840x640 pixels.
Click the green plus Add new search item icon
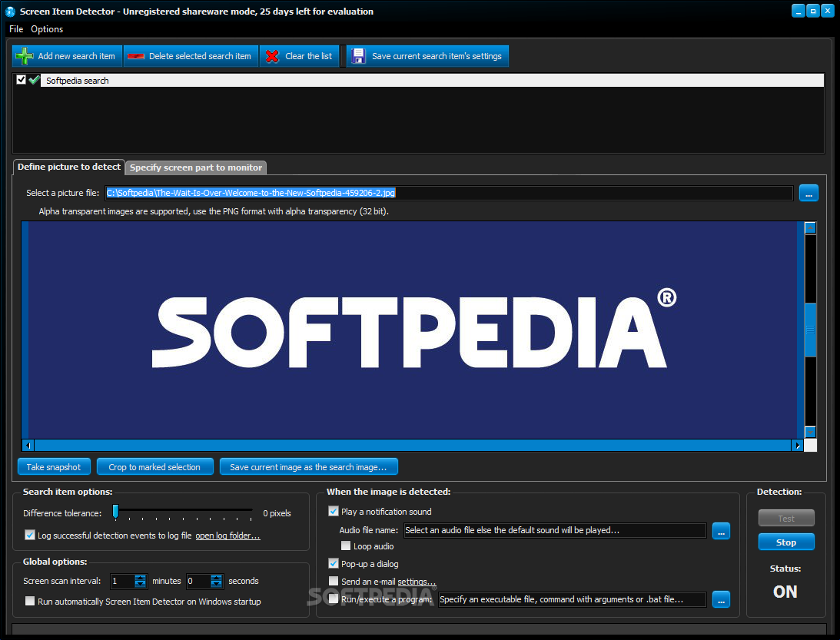[25, 55]
